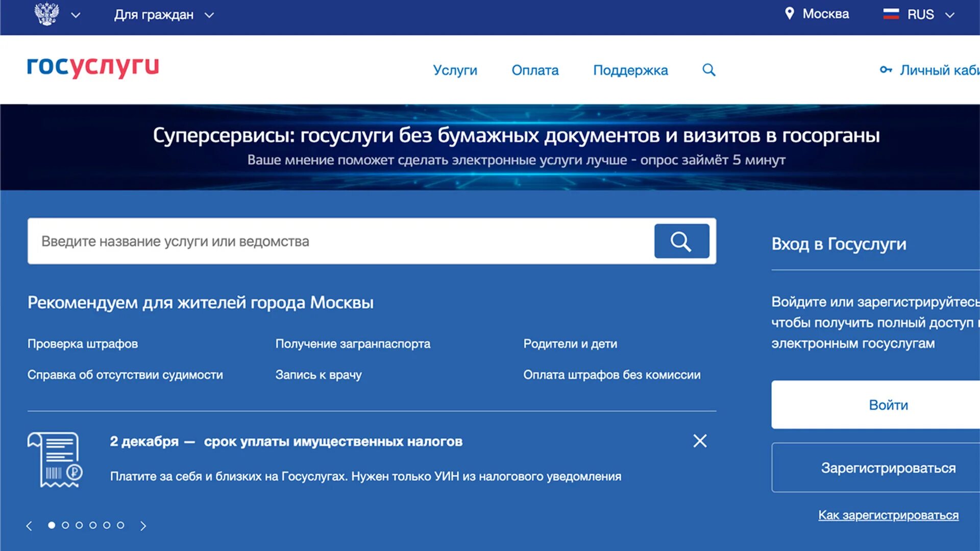Open 'Получение загранпаспорта' service
980x551 pixels.
click(353, 344)
